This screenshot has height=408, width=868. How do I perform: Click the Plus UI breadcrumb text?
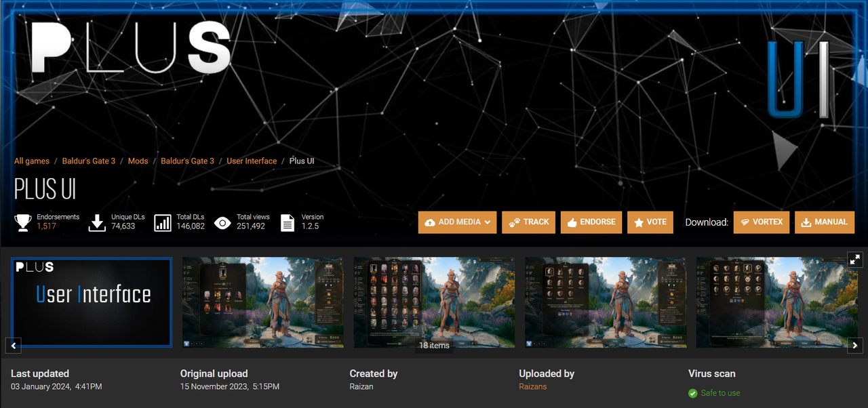click(x=302, y=161)
